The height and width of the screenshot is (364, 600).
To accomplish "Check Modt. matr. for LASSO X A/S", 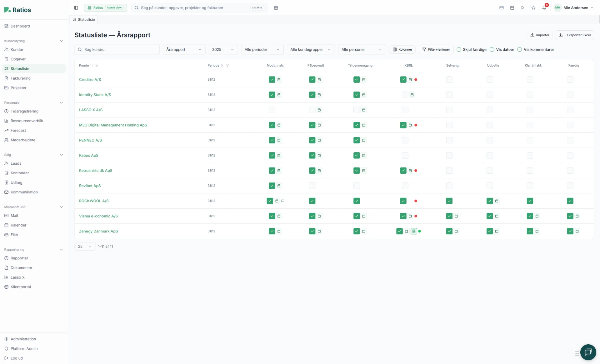I will [x=272, y=110].
